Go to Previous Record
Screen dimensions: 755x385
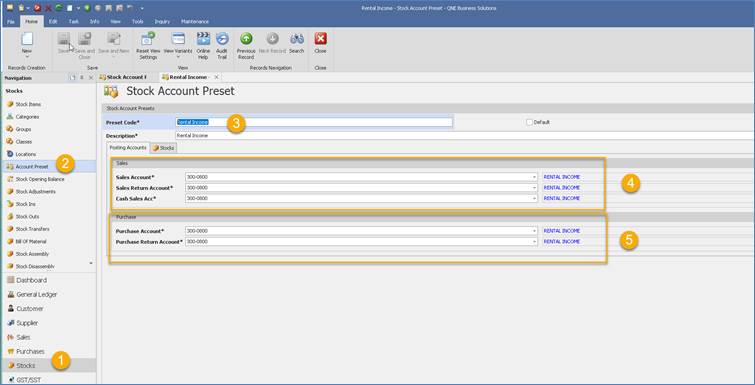(x=246, y=39)
